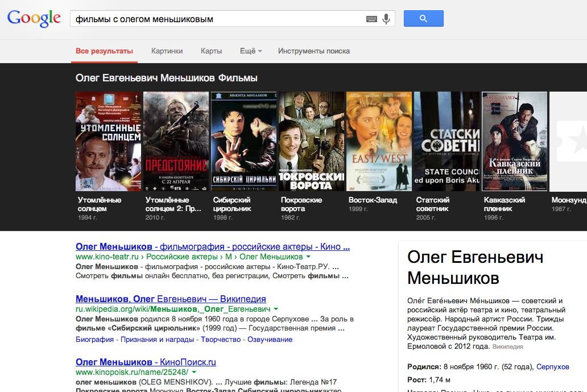This screenshot has width=587, height=392.
Task: Open the Википедия Меньшиков result link
Action: tap(171, 299)
